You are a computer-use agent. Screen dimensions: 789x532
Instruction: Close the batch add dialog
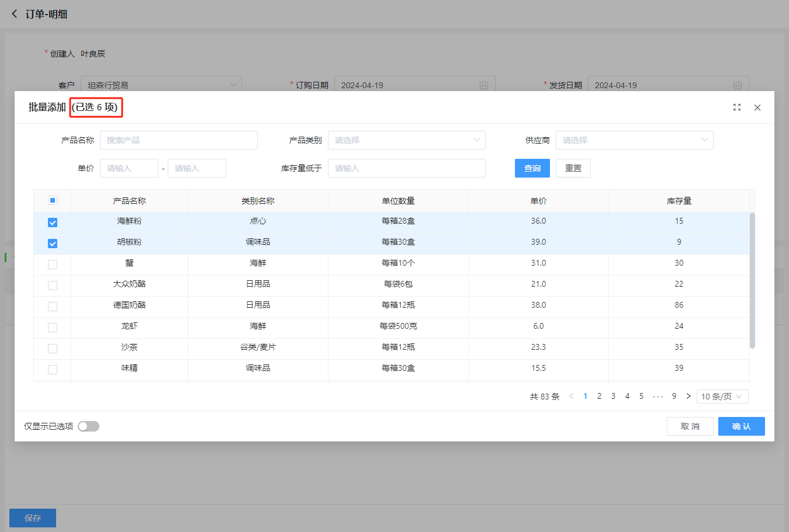757,107
